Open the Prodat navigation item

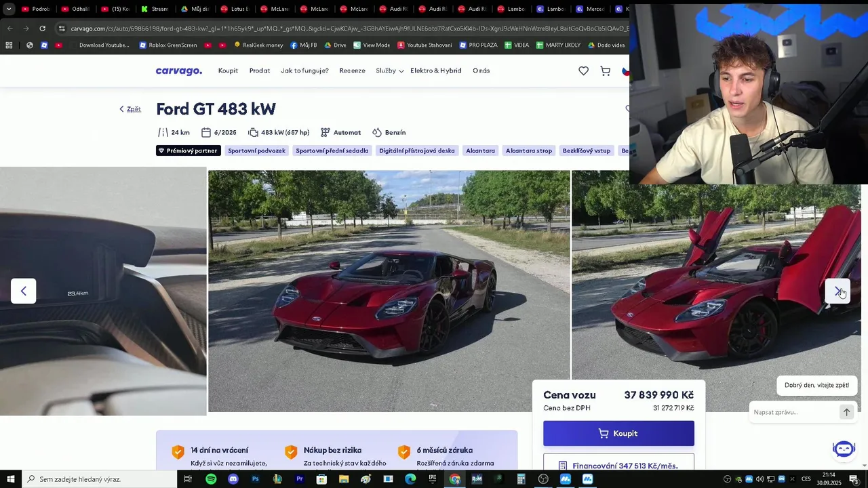tap(260, 70)
